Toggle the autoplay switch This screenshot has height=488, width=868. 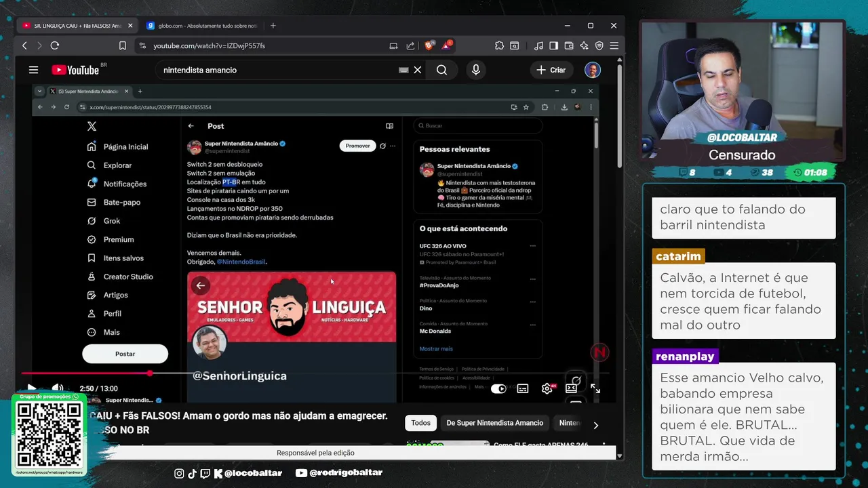[498, 388]
